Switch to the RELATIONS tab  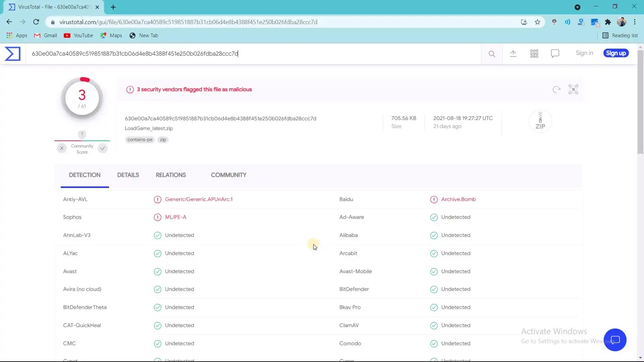pos(171,175)
